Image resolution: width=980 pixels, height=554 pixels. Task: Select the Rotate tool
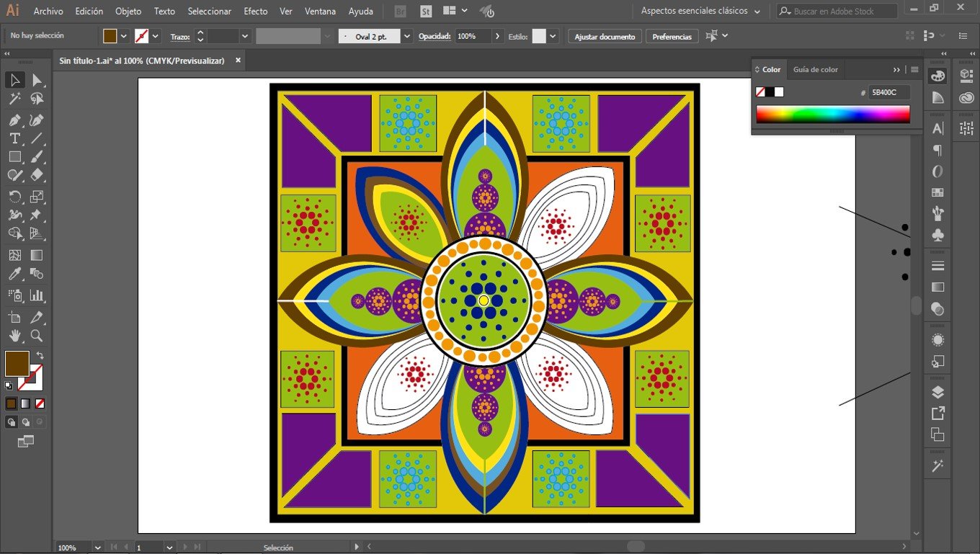click(x=14, y=197)
